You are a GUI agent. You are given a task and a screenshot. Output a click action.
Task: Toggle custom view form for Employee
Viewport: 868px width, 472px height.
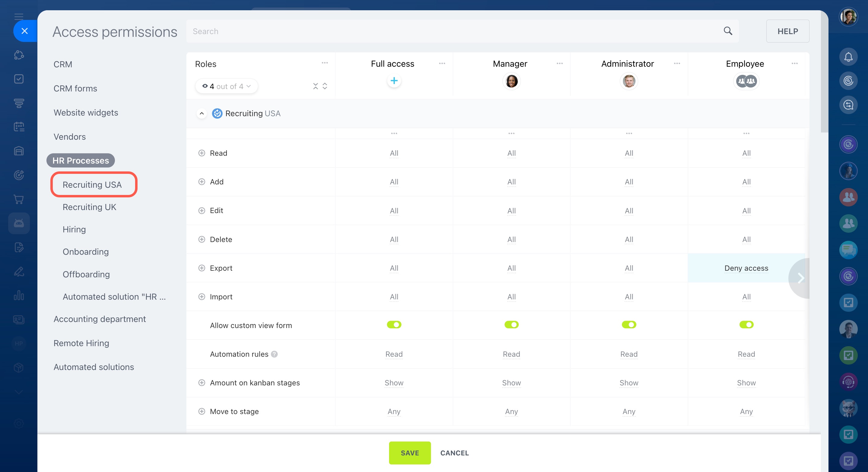tap(746, 325)
